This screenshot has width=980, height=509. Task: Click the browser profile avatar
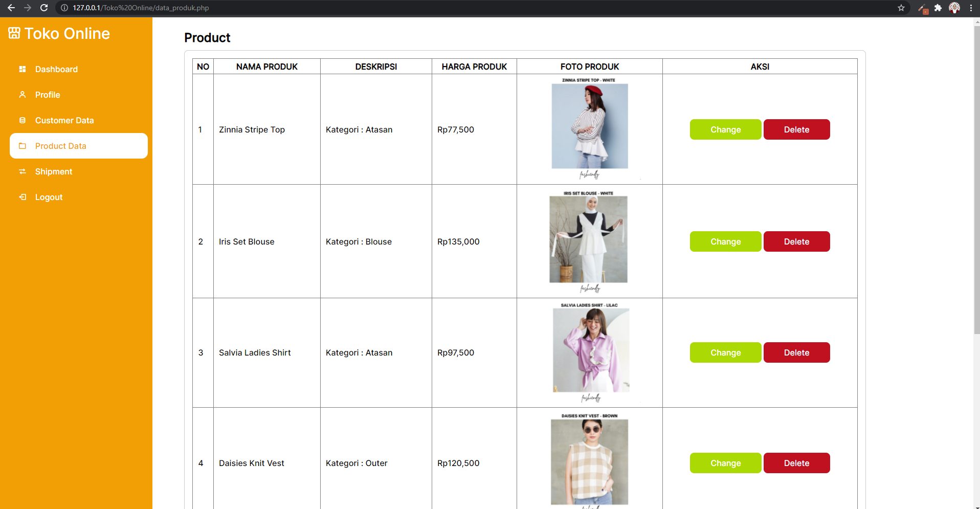(954, 8)
